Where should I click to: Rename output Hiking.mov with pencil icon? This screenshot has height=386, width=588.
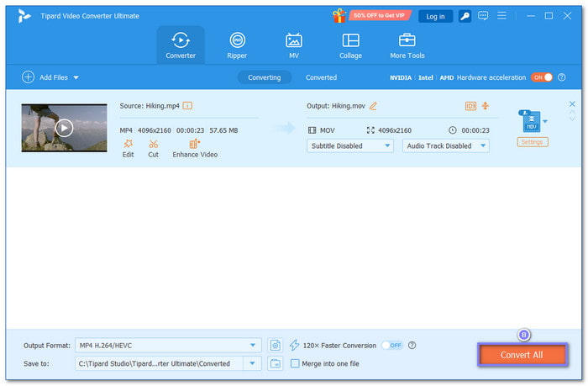point(373,106)
